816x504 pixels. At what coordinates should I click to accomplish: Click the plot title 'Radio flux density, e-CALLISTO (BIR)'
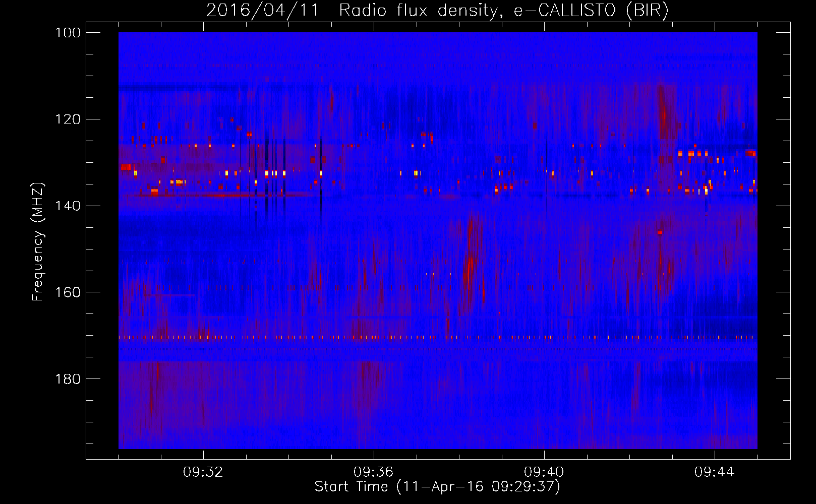504,10
